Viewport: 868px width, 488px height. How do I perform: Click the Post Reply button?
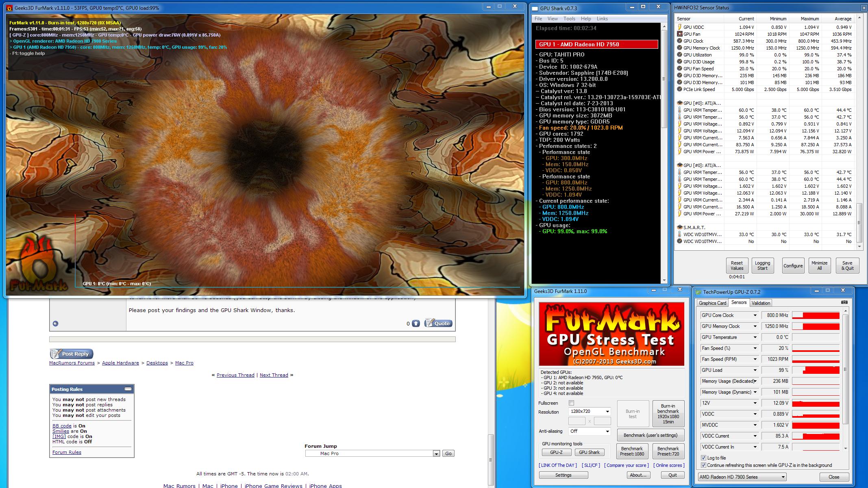(72, 354)
